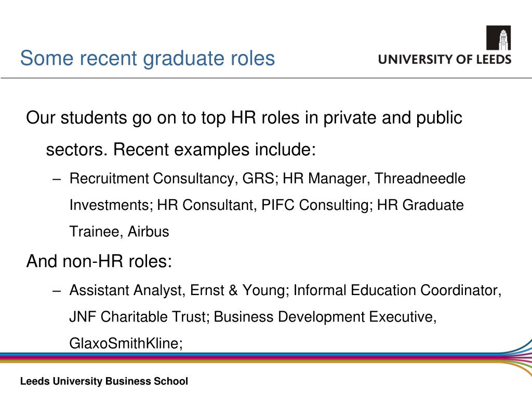Click the phrase 'Threadneedle' in first bullet
This screenshot has width=532, height=399.
coord(420,179)
